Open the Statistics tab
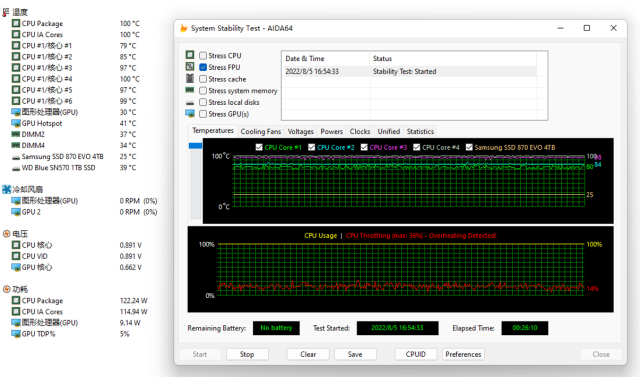Image resolution: width=640 pixels, height=377 pixels. click(x=420, y=131)
